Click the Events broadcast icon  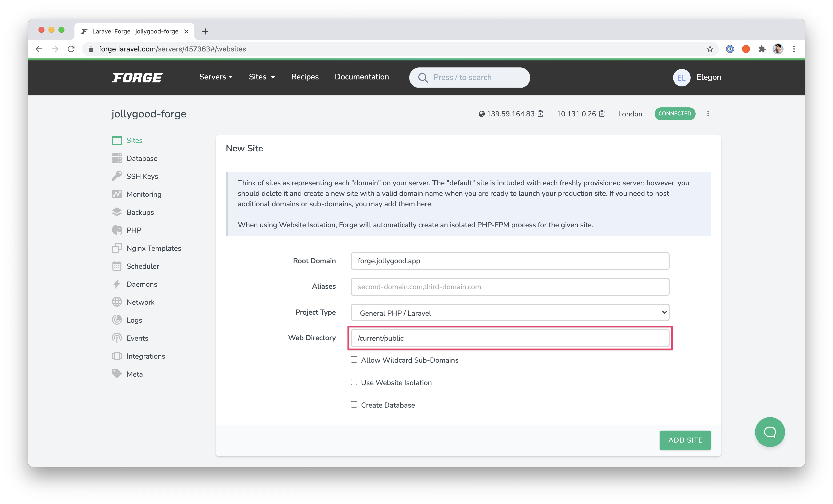point(117,338)
